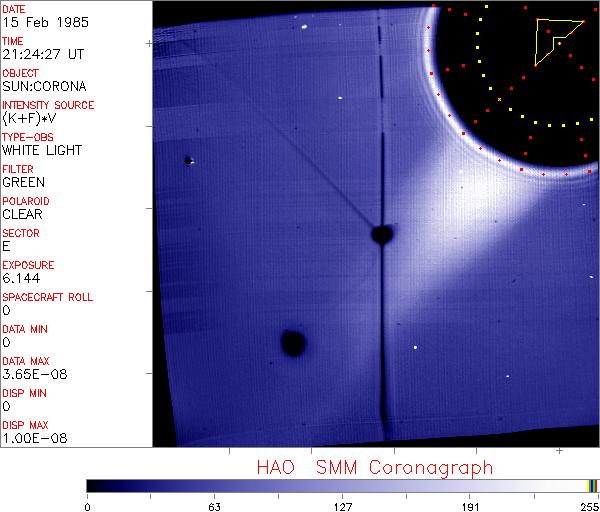Select the (K+F)*V value
Screen dimensions: 600x512
[29, 119]
